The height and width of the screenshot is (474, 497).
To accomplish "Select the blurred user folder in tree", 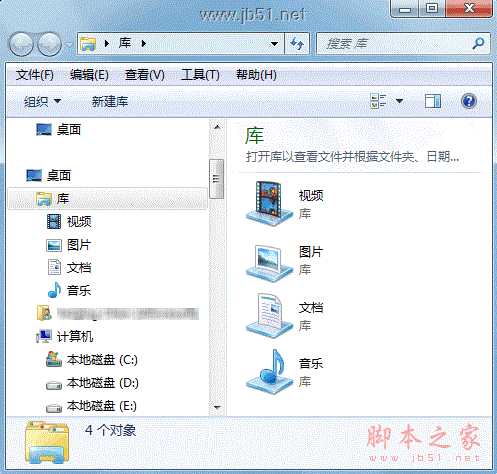I will click(118, 314).
